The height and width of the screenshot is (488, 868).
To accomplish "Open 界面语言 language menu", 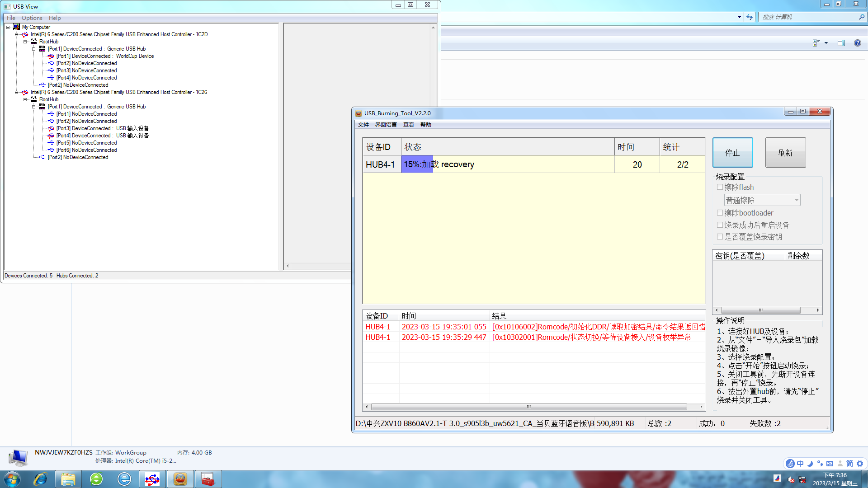I will [386, 125].
